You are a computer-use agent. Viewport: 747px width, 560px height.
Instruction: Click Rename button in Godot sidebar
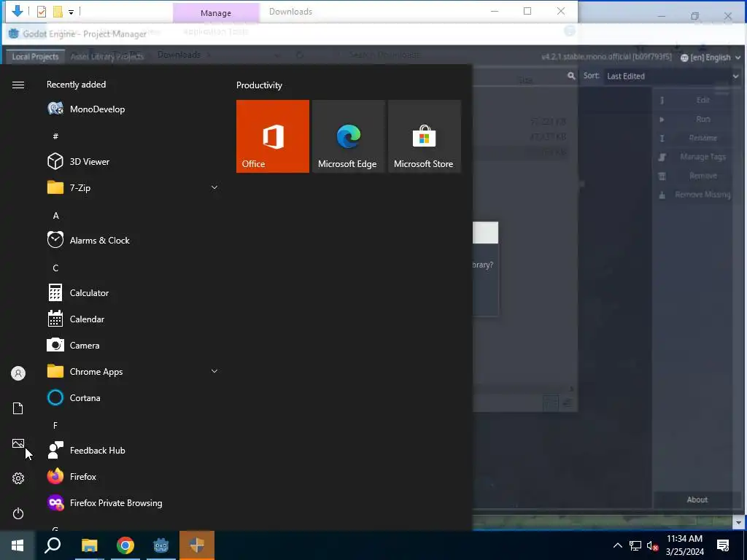pos(696,138)
